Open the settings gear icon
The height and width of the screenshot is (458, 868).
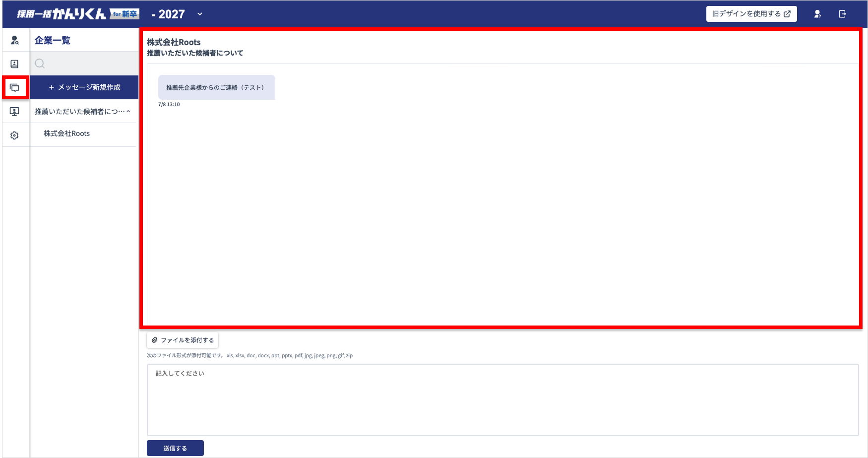pyautogui.click(x=14, y=135)
